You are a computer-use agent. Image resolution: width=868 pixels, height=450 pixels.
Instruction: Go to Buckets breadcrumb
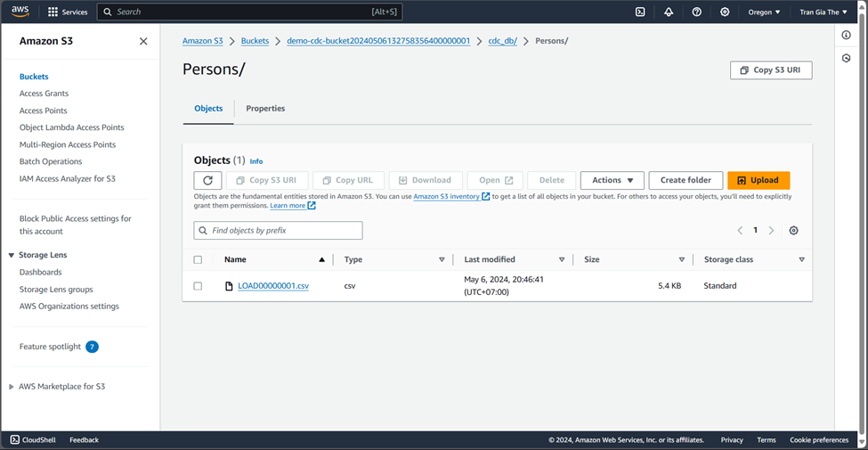pos(255,41)
